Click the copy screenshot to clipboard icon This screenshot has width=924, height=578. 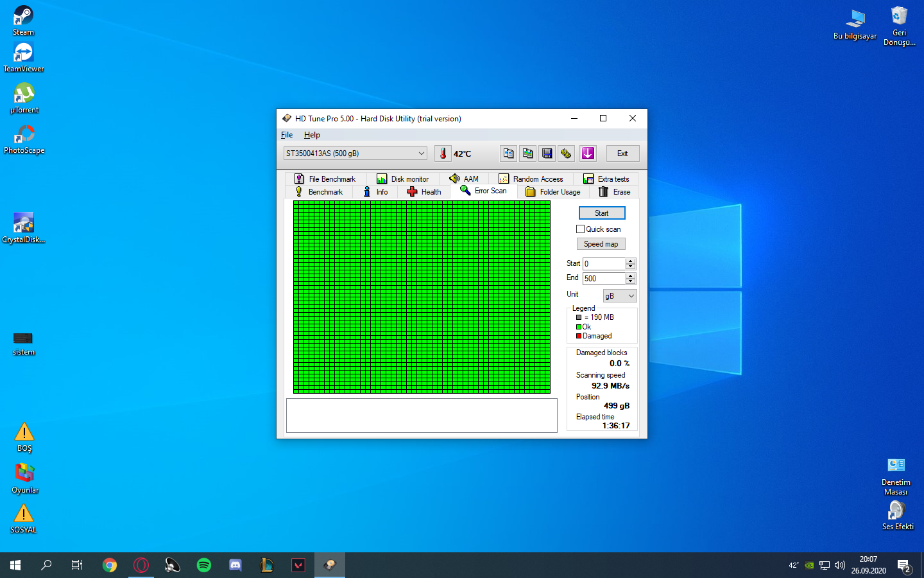pos(527,153)
